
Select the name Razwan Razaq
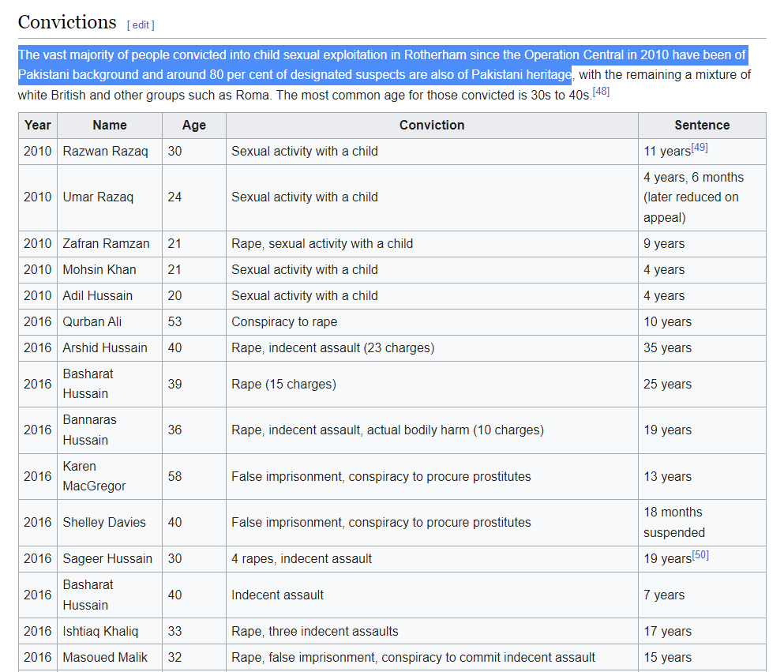(x=106, y=151)
